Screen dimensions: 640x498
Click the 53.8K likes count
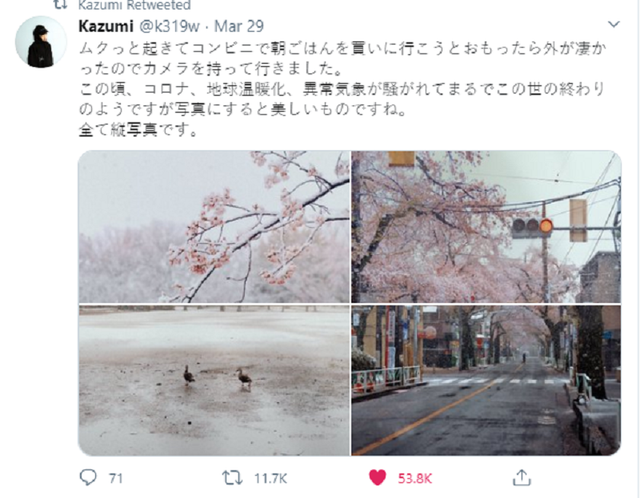coord(415,478)
